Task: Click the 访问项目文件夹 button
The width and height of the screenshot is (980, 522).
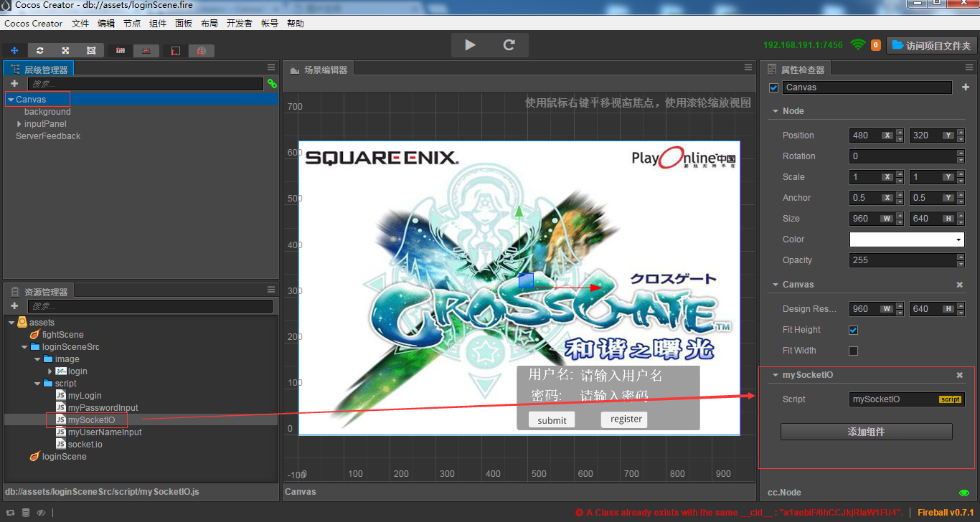Action: click(931, 45)
